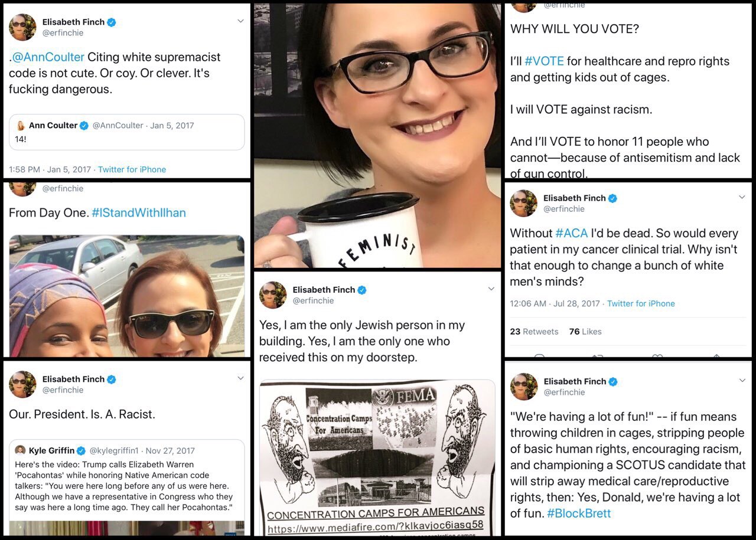Open the #BlockBrett hashtag
756x540 pixels.
(x=579, y=513)
